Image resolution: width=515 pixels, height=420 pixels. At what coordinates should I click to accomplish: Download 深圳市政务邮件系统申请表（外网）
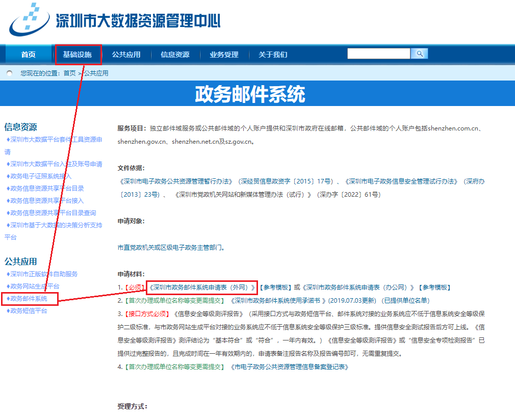[202, 287]
